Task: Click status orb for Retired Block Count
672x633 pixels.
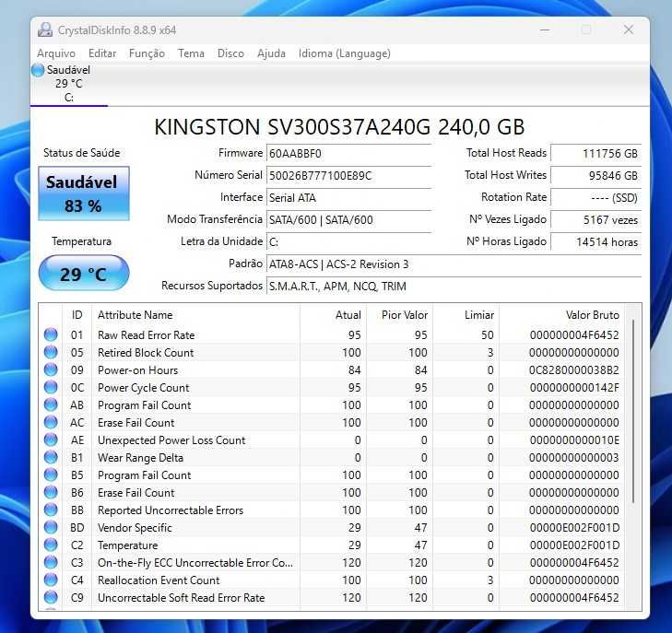Action: [51, 352]
